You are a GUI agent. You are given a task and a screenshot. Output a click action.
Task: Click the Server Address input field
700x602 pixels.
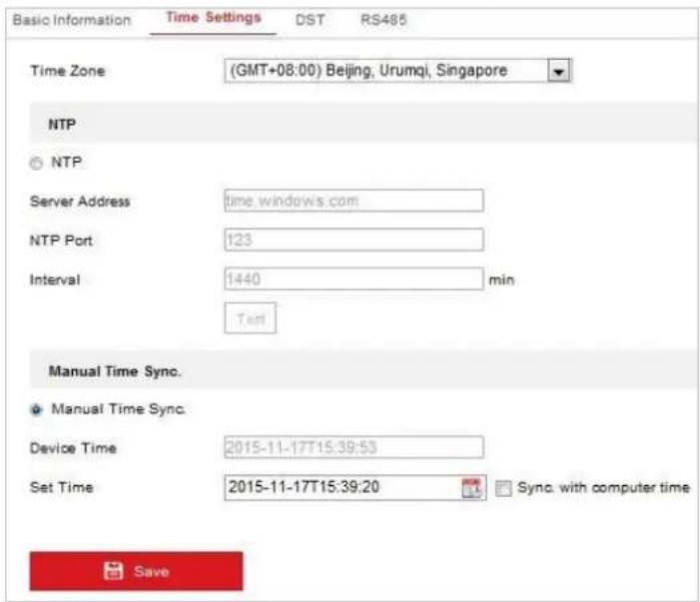353,201
